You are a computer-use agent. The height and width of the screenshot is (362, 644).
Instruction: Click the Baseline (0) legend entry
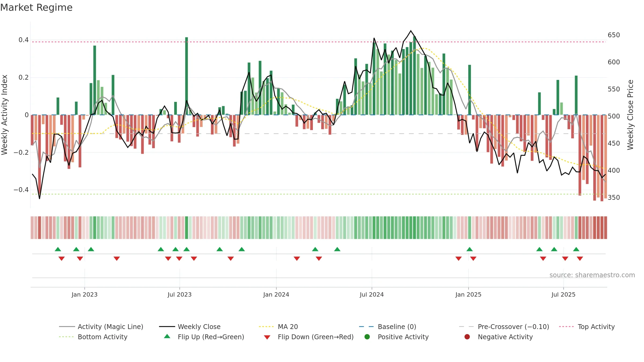(387, 327)
